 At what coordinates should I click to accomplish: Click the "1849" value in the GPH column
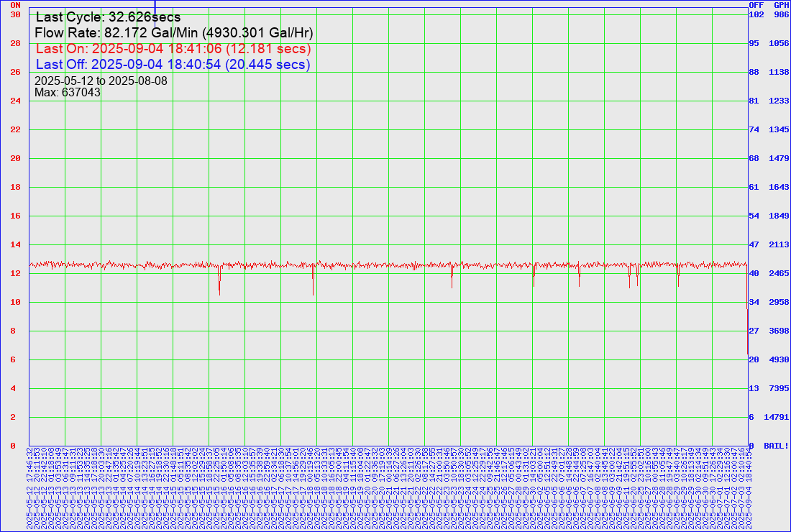pyautogui.click(x=779, y=216)
